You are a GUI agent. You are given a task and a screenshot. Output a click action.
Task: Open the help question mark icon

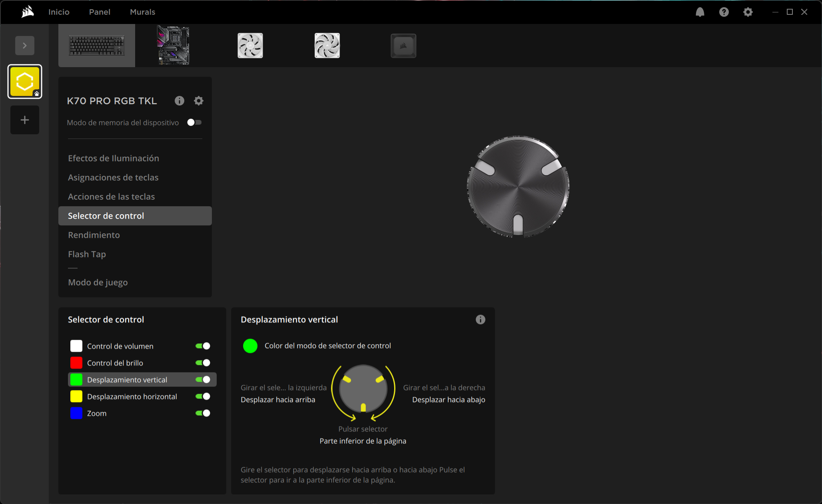point(724,12)
